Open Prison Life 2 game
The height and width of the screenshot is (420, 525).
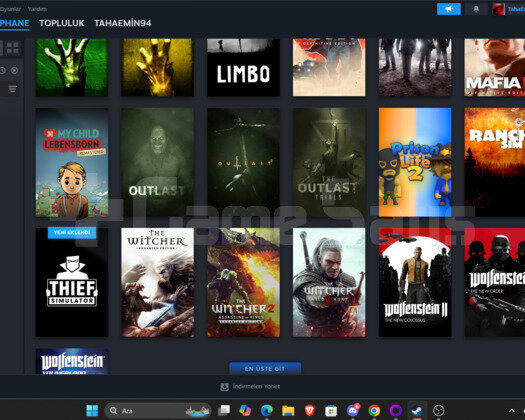415,162
